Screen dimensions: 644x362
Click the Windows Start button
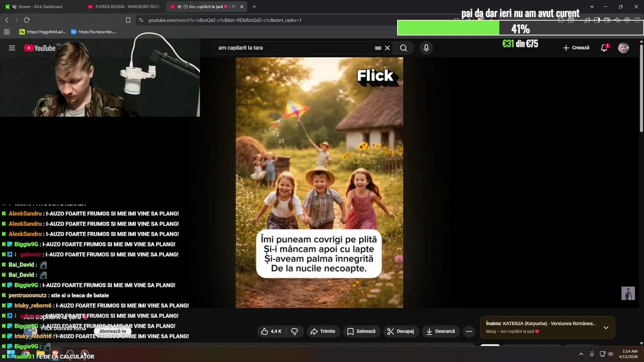11,354
